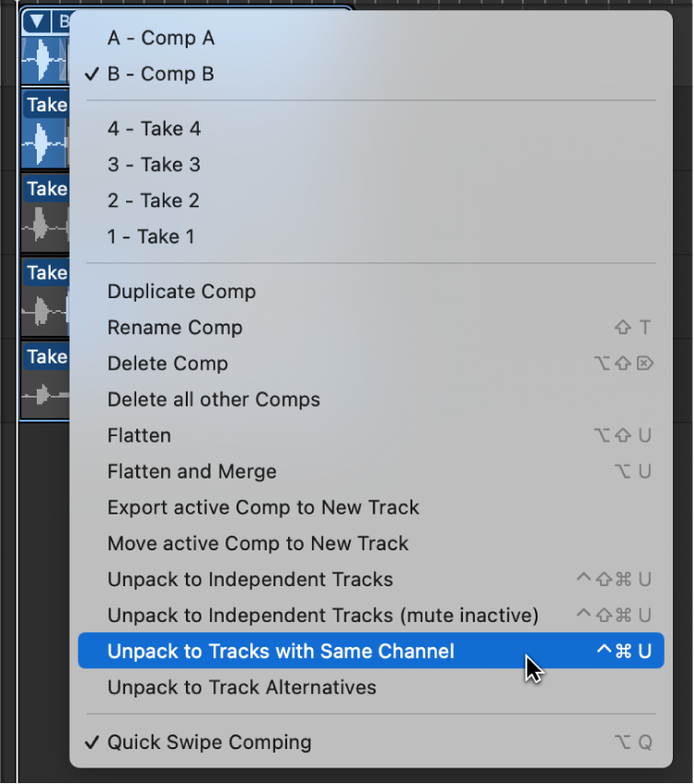Viewport: 694px width, 784px height.
Task: Click the bottom take lane waveform
Action: coord(42,396)
